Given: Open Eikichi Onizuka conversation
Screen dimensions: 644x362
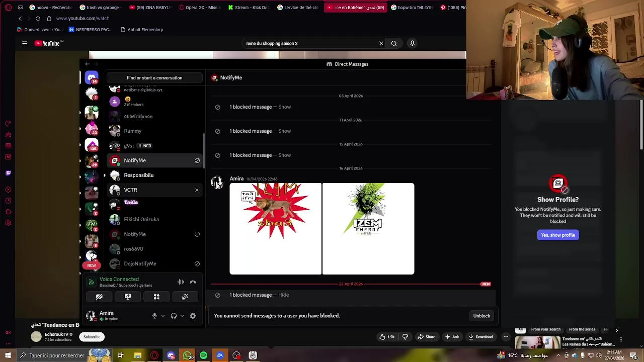Looking at the screenshot, I should tap(154, 219).
